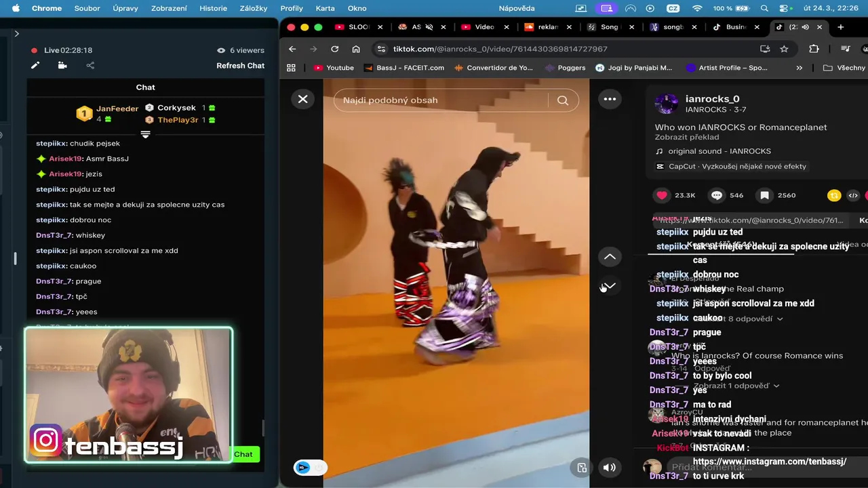Unmute the AS tab muted speaker icon
The height and width of the screenshot is (488, 868).
pyautogui.click(x=428, y=27)
